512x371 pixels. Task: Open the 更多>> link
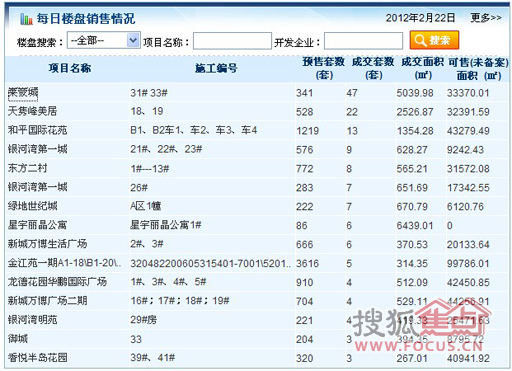click(486, 18)
